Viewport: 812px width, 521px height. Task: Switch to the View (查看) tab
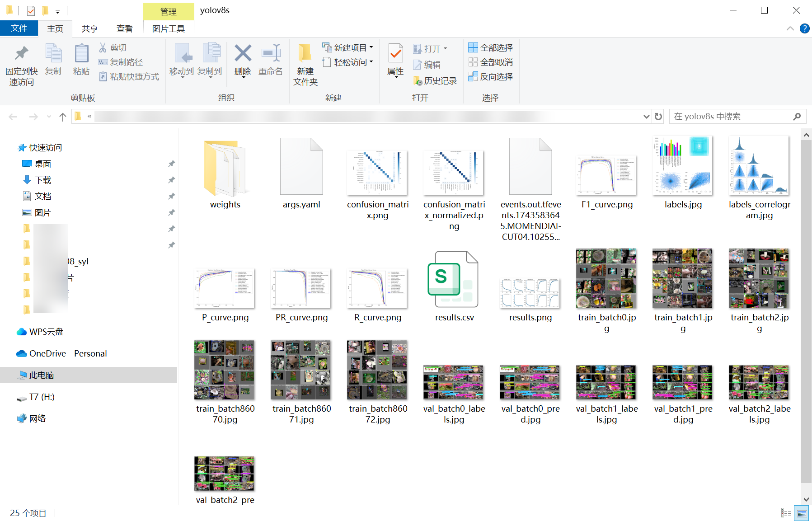(125, 28)
